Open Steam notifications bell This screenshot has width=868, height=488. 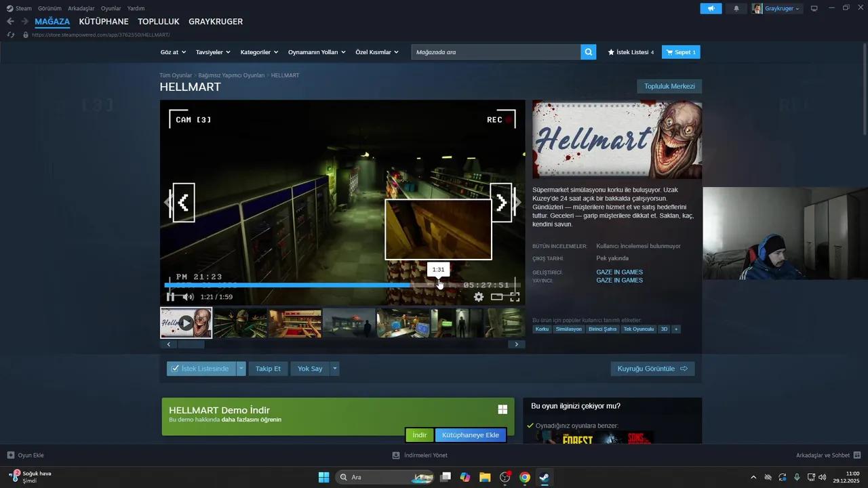[x=736, y=9]
